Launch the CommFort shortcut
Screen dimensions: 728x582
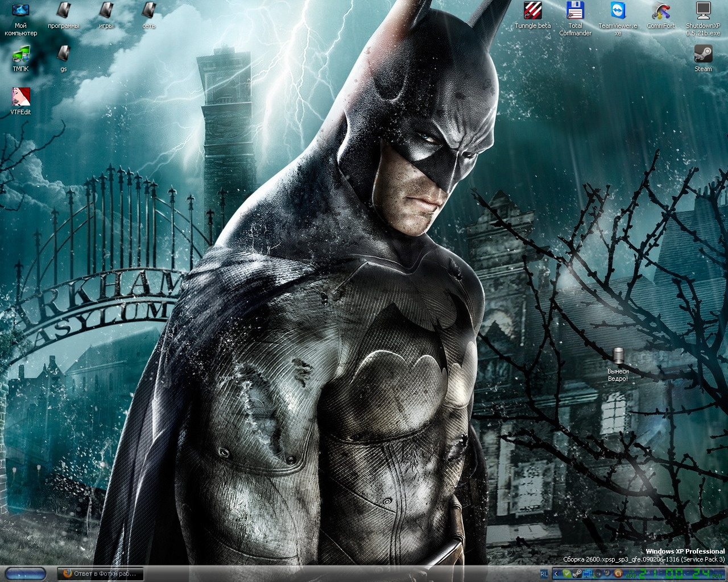pos(661,15)
